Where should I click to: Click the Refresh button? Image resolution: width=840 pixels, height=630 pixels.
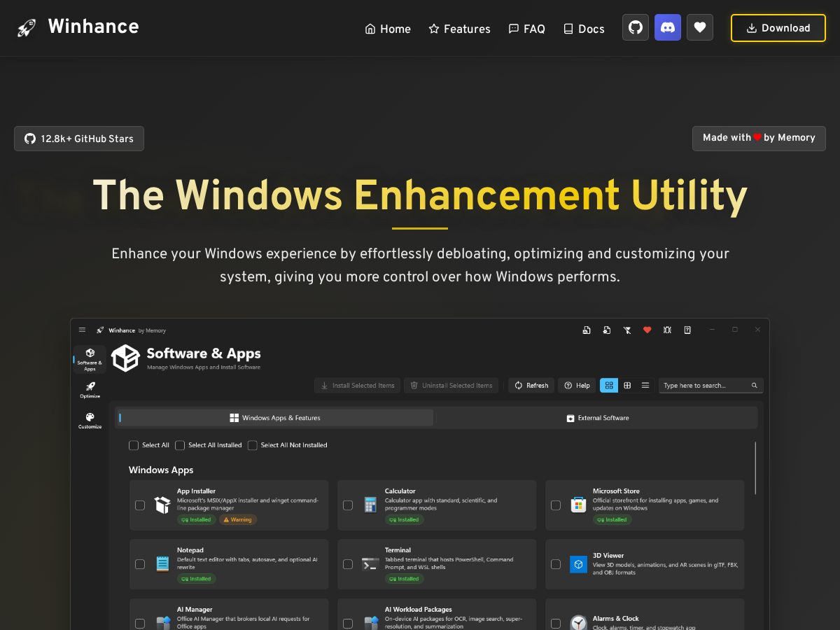pos(531,385)
